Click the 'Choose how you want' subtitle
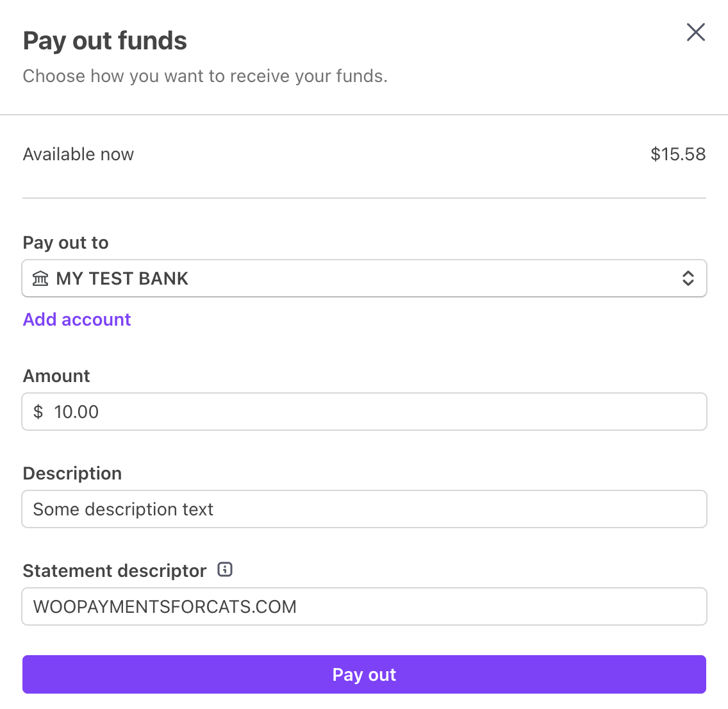The image size is (728, 709). point(205,76)
